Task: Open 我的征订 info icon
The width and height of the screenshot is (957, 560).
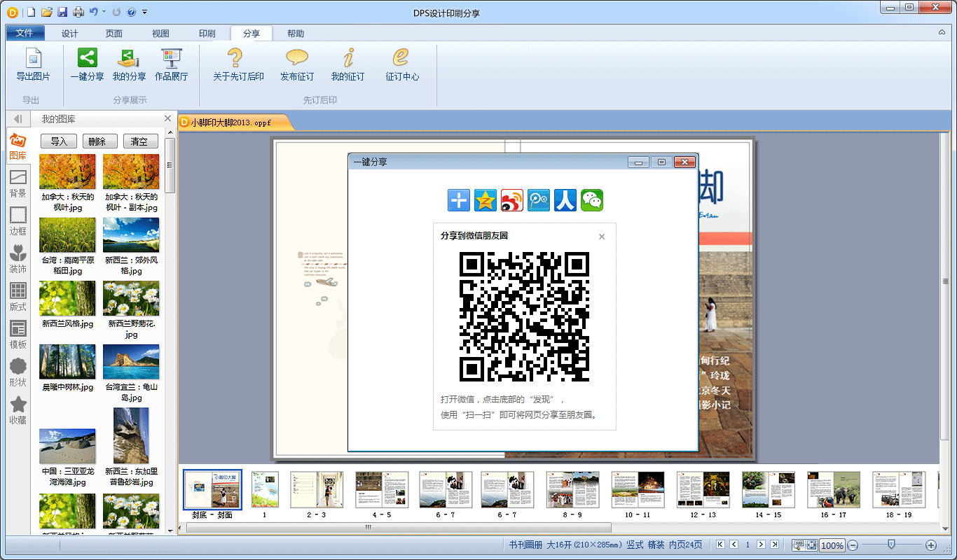Action: 348,64
